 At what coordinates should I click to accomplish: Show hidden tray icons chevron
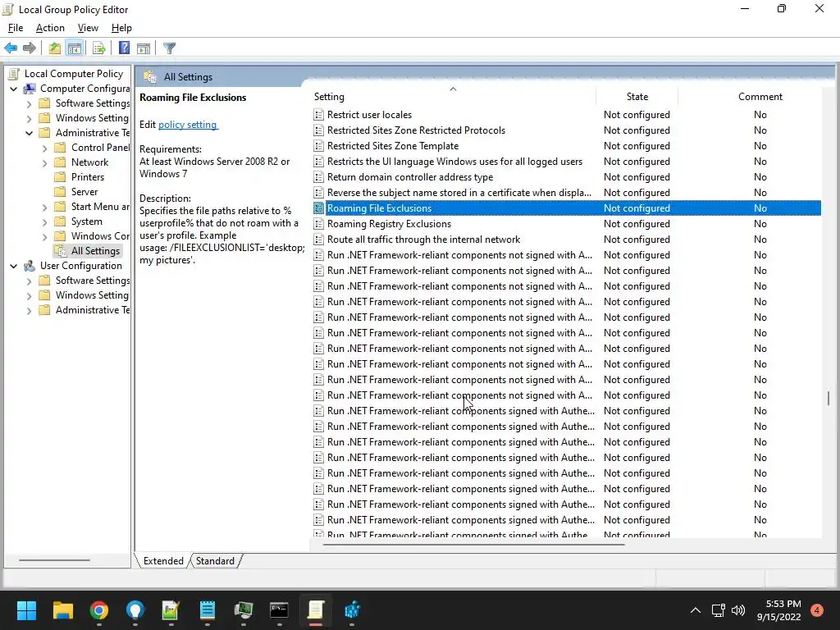click(x=696, y=610)
